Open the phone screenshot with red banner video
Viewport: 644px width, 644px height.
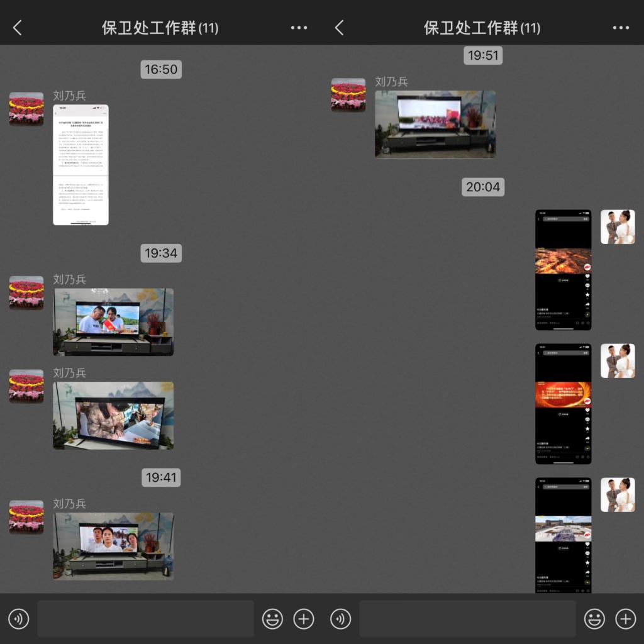(x=563, y=404)
